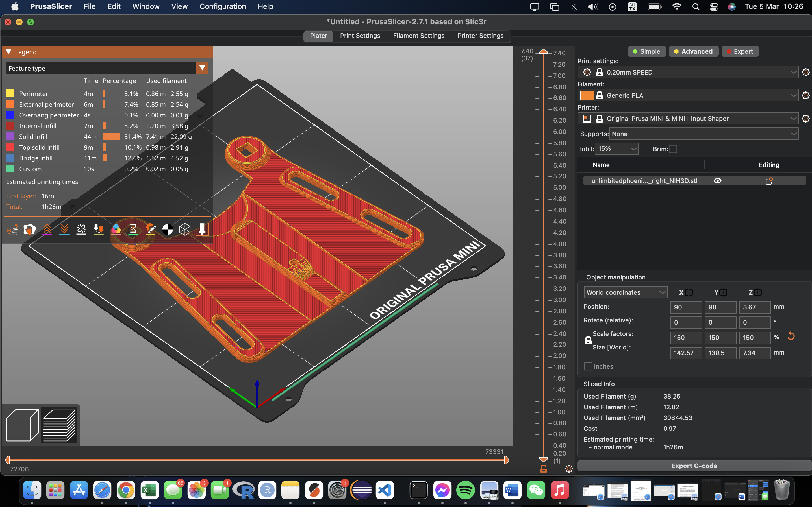This screenshot has height=507, width=812.
Task: Open print settings gear next to 0.20mm SPEED
Action: pyautogui.click(x=806, y=72)
